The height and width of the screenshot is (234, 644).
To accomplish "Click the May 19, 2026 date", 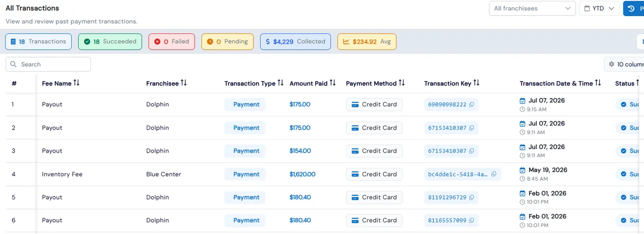I will click(548, 170).
